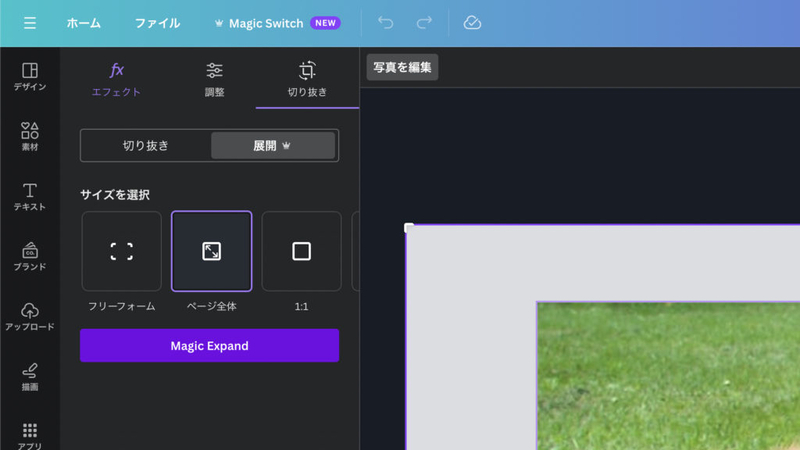Image resolution: width=800 pixels, height=450 pixels.
Task: Click the cloud save status icon
Action: pos(472,23)
